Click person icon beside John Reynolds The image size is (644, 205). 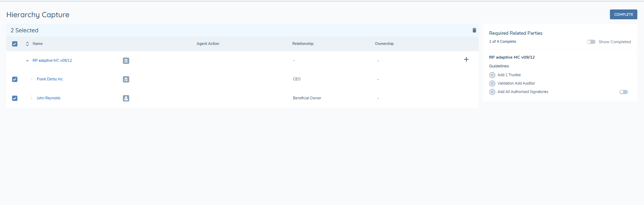(126, 98)
